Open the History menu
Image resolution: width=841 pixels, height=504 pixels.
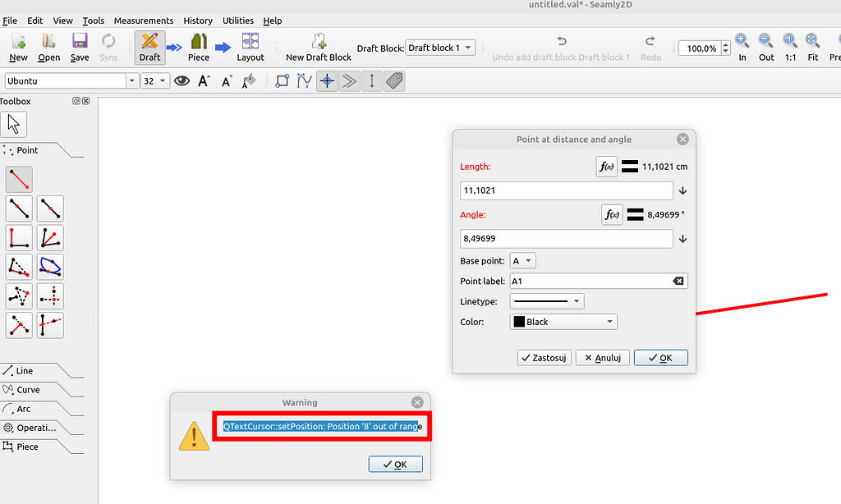click(x=198, y=21)
